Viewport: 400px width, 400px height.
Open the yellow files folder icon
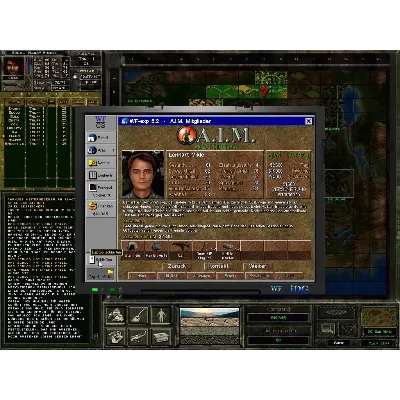pos(92,163)
